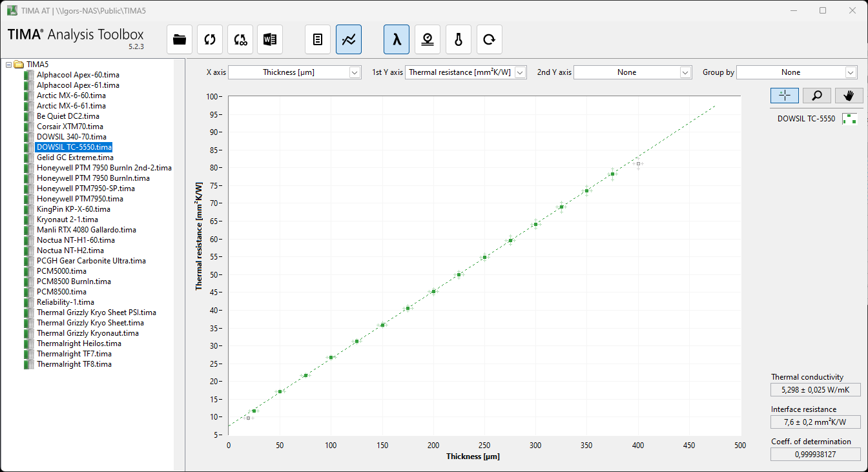Click the DOWSIL TC-5550 legend marker swatch

(849, 119)
